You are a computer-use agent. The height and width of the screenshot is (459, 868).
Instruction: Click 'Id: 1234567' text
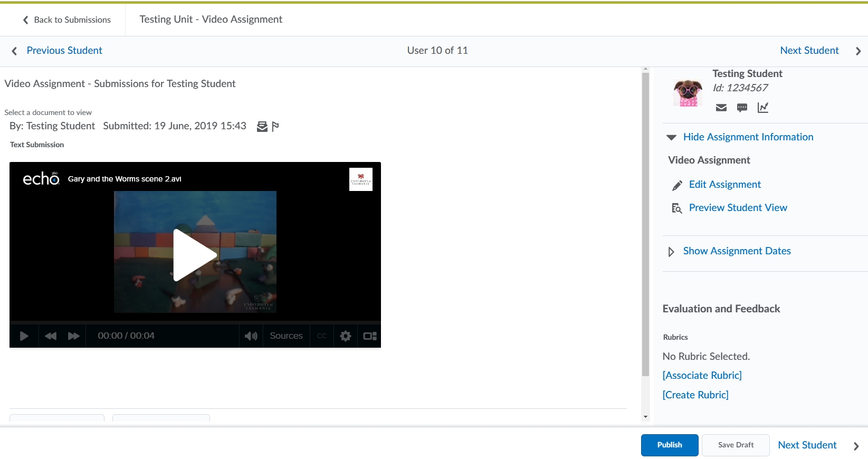(740, 88)
